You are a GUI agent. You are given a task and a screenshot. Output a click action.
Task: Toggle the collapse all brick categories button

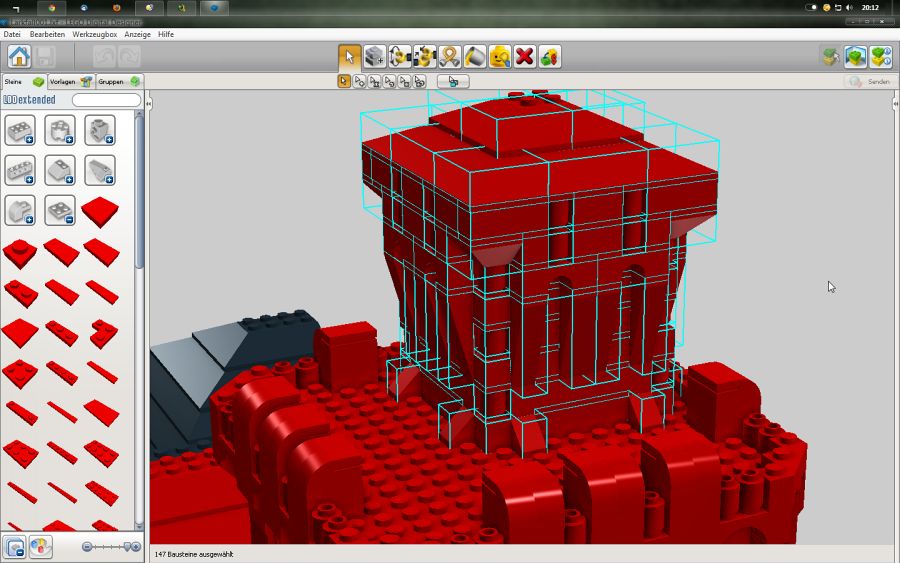[x=15, y=546]
